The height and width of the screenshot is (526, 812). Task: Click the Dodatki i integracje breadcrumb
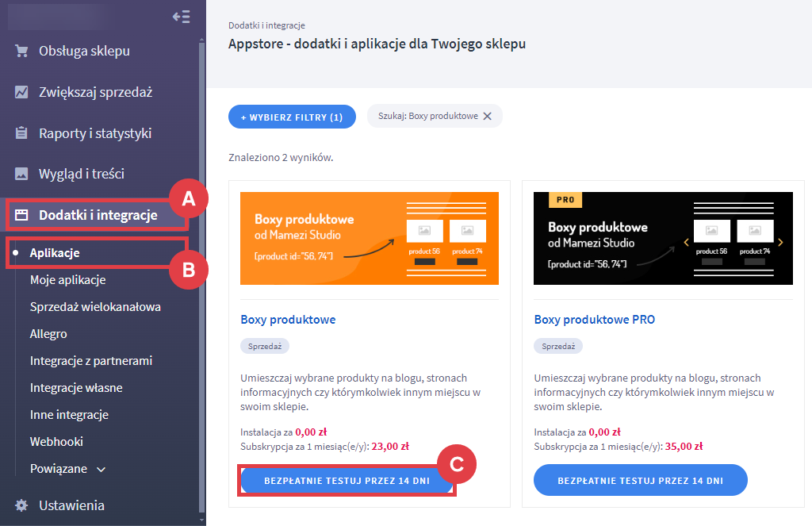(x=267, y=25)
